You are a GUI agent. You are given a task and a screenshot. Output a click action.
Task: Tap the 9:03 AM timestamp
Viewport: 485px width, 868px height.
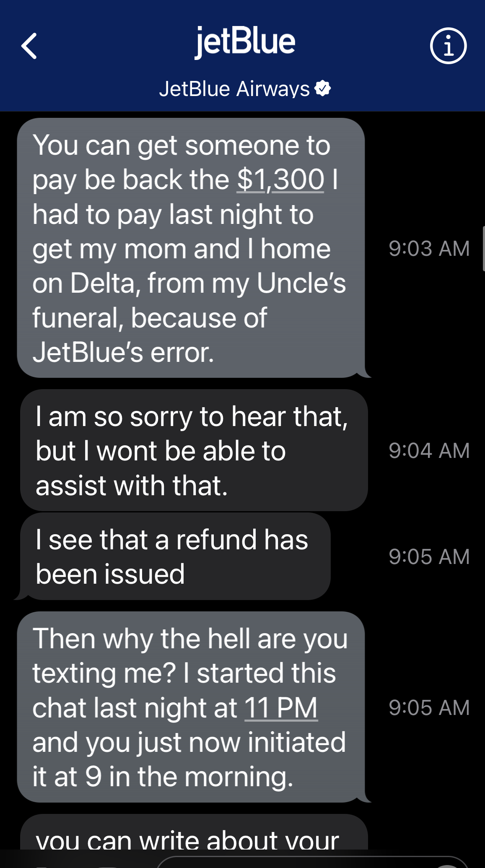tap(429, 249)
